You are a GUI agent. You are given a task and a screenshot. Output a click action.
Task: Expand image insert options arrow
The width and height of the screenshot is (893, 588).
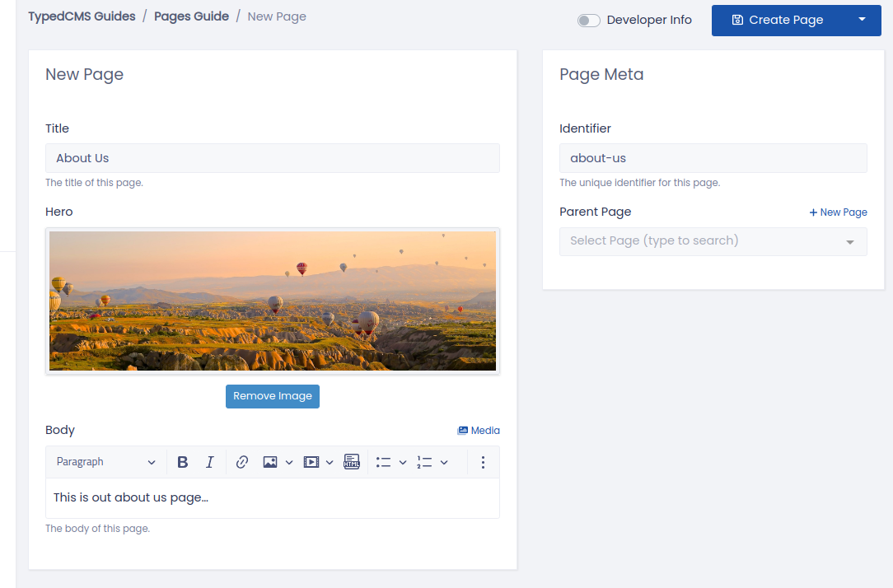(289, 462)
